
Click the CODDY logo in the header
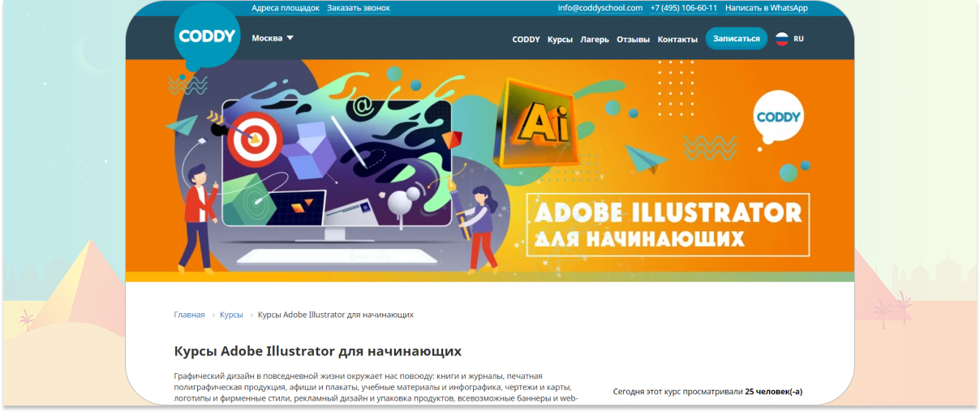coord(207,36)
